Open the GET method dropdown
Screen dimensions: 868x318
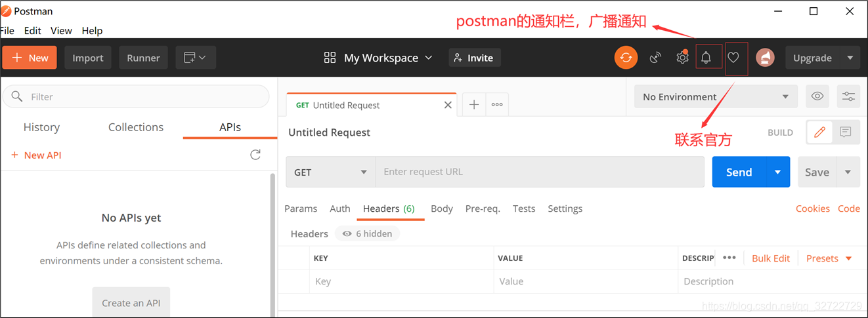point(330,172)
